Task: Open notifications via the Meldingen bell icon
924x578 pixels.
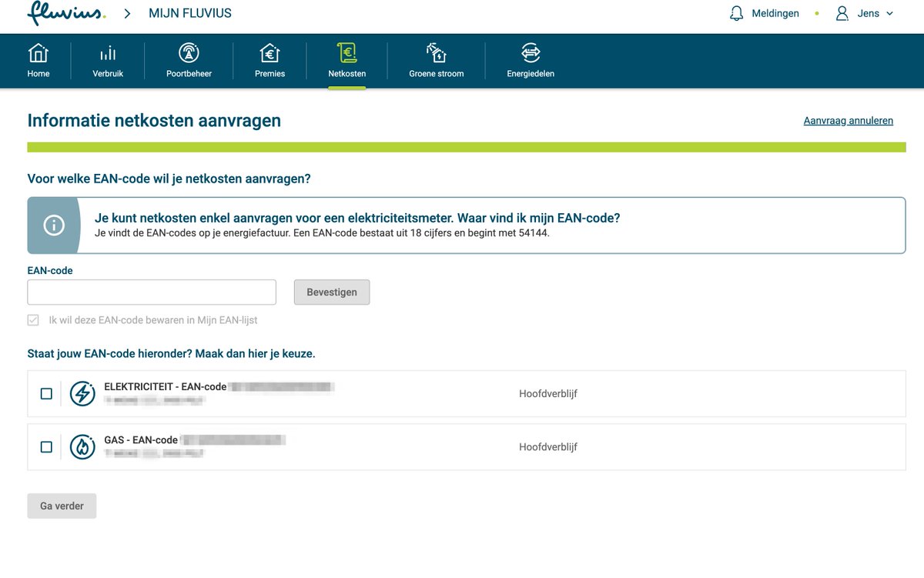Action: 736,13
